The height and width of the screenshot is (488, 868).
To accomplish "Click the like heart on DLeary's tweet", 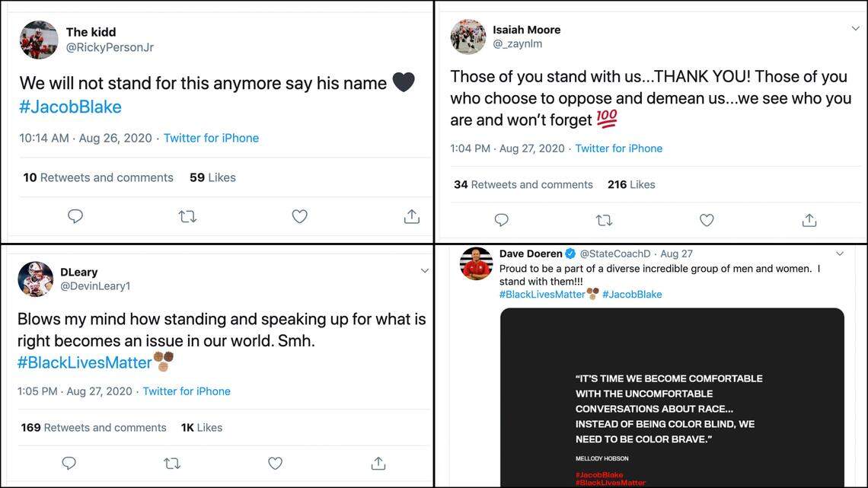I will (274, 463).
